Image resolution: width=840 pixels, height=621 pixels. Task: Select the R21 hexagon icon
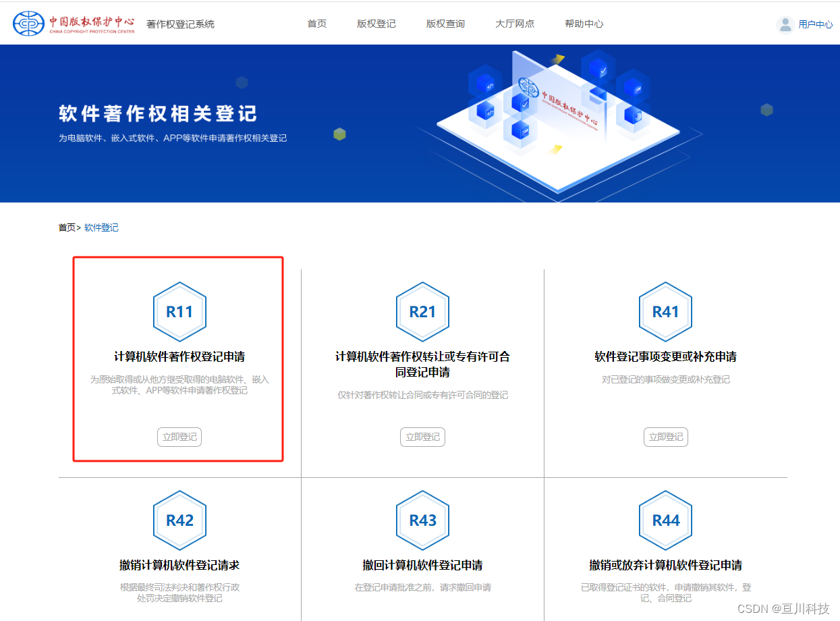click(x=422, y=312)
